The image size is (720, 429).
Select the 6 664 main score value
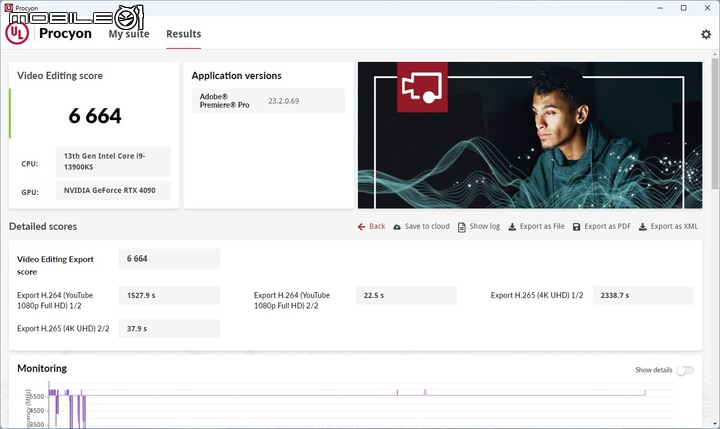(x=95, y=116)
